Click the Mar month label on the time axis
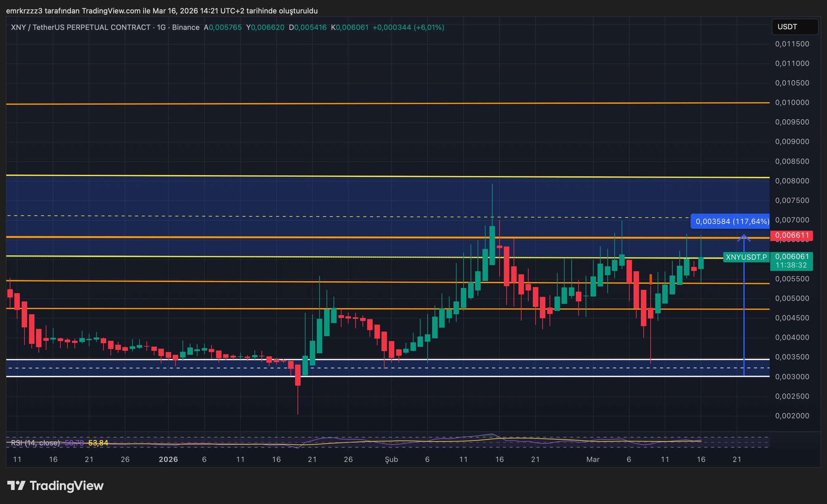827x504 pixels. click(593, 460)
